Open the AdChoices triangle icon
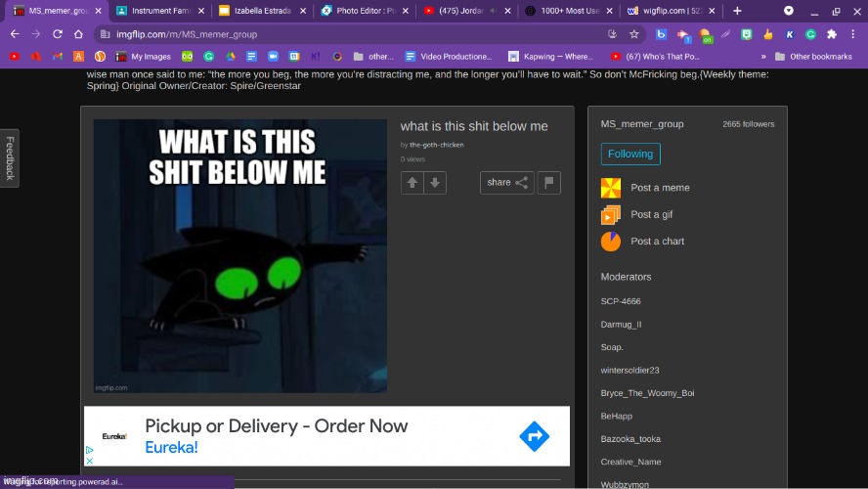 tap(89, 450)
